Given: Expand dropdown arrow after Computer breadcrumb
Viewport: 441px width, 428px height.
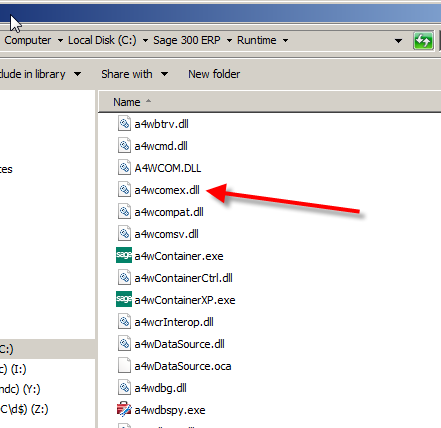Looking at the screenshot, I should coord(60,41).
